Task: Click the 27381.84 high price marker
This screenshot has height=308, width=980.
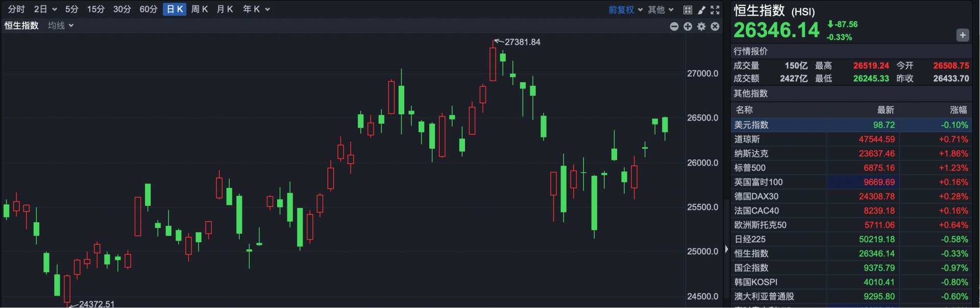Action: point(522,42)
